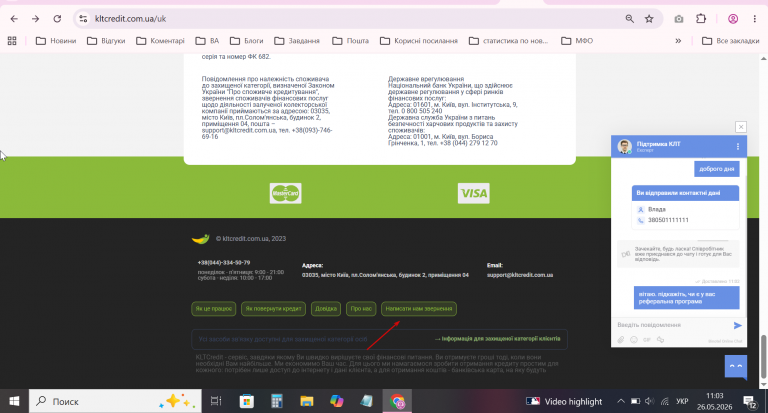Click the screenshot camera extension icon
The width and height of the screenshot is (768, 413).
[x=678, y=19]
